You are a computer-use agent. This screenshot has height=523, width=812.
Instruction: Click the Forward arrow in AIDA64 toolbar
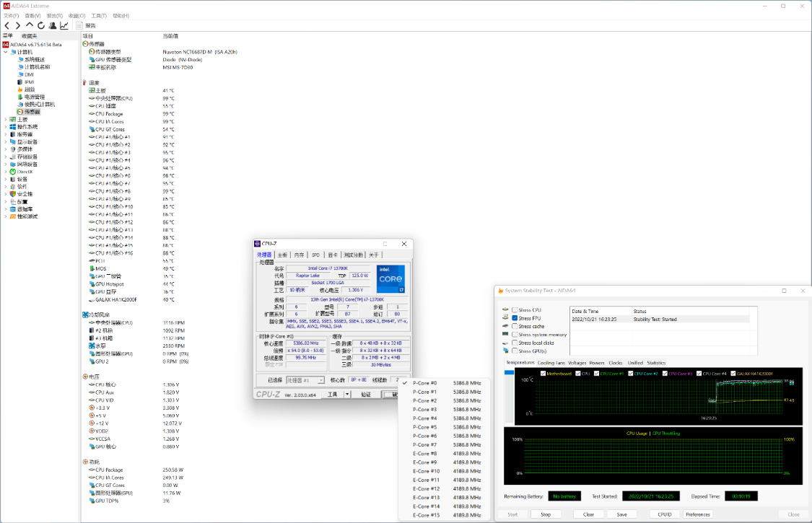(17, 25)
